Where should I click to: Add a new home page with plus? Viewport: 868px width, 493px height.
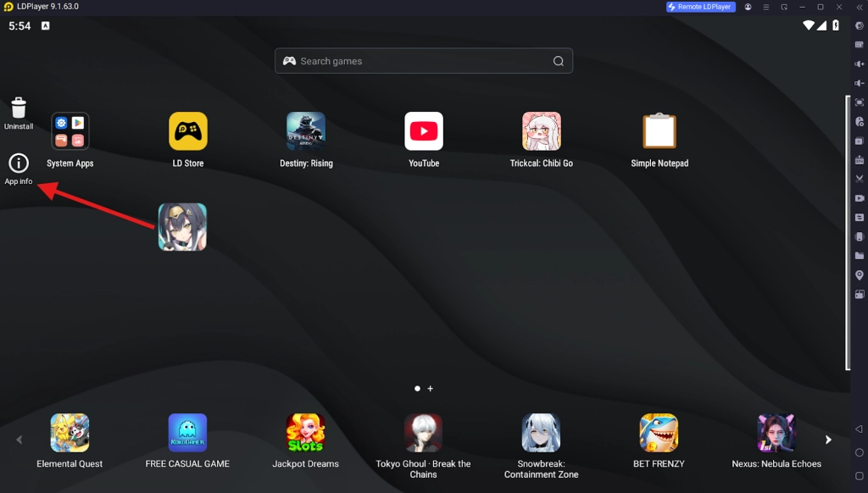click(431, 389)
